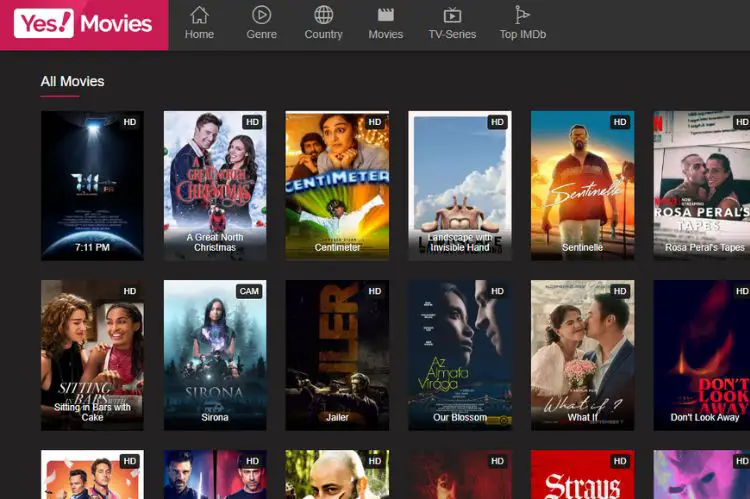Click HD badge on Invisible Hand poster
The image size is (750, 499).
tap(497, 122)
